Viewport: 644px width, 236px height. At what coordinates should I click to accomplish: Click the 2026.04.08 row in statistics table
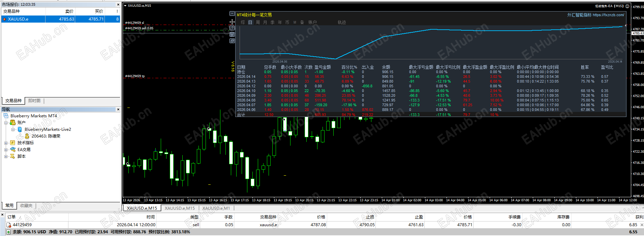[431, 100]
